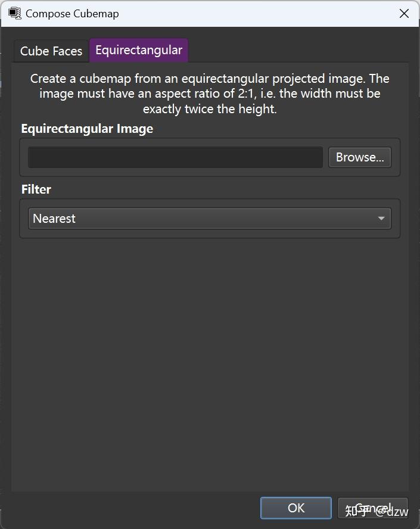Click the 2:1 aspect ratio description text
This screenshot has height=529, width=420.
[x=209, y=94]
